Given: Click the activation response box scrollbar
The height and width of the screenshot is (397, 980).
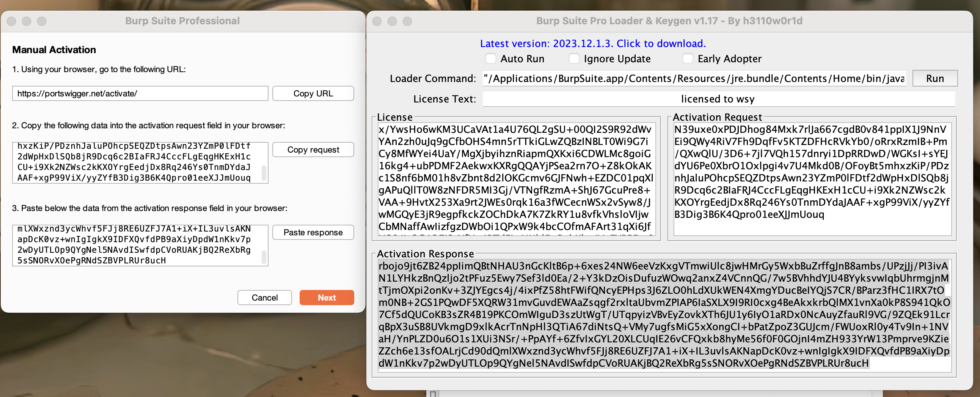Looking at the screenshot, I should [264, 257].
